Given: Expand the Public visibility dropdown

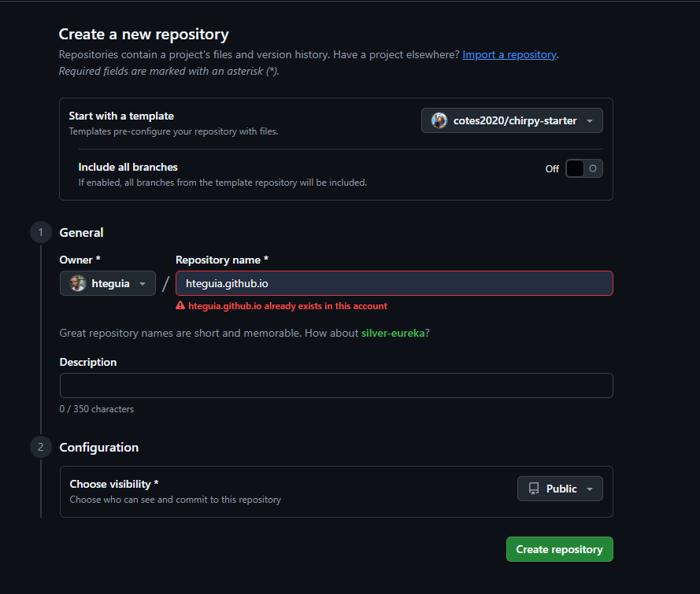Looking at the screenshot, I should pos(560,489).
